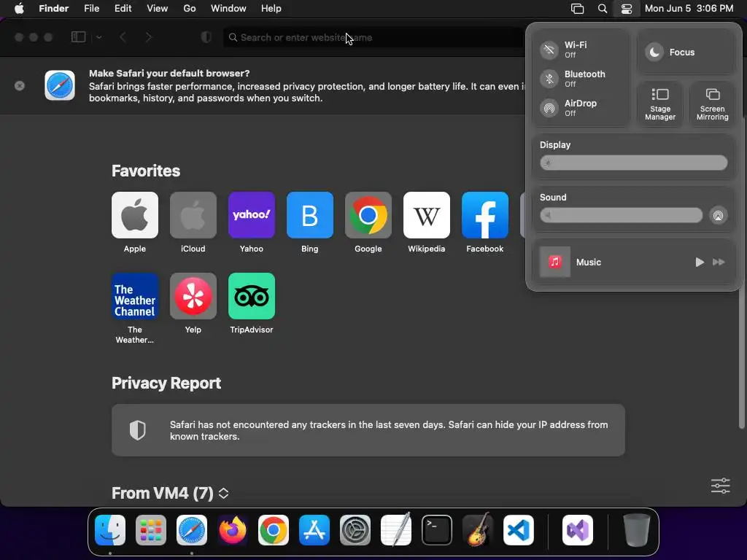The height and width of the screenshot is (560, 747).
Task: Click the Privacy Report tracker summary card
Action: coord(368,430)
